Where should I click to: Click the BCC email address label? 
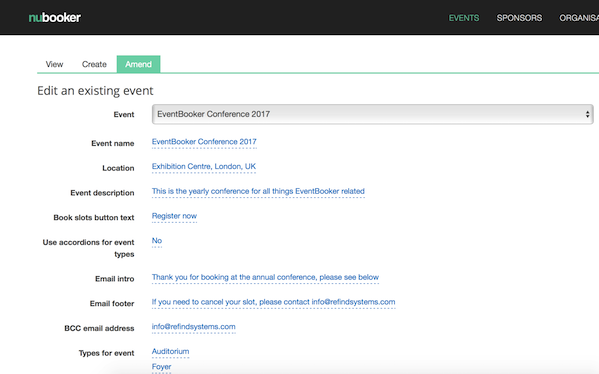click(99, 329)
